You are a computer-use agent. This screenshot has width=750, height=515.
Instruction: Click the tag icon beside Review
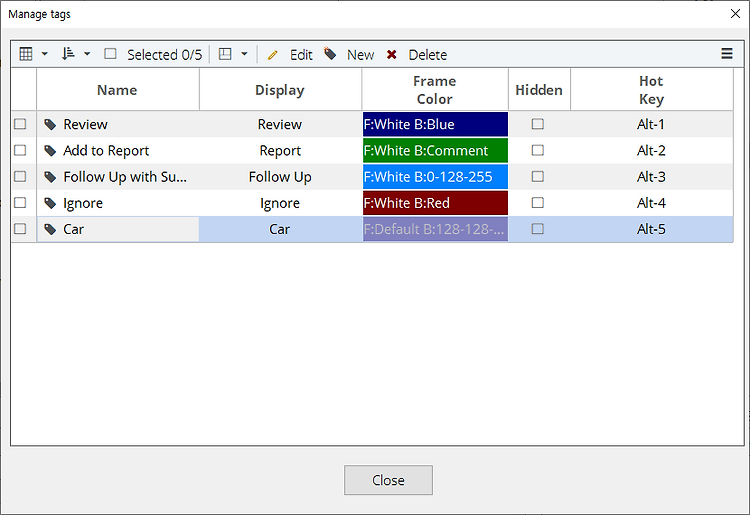click(50, 125)
